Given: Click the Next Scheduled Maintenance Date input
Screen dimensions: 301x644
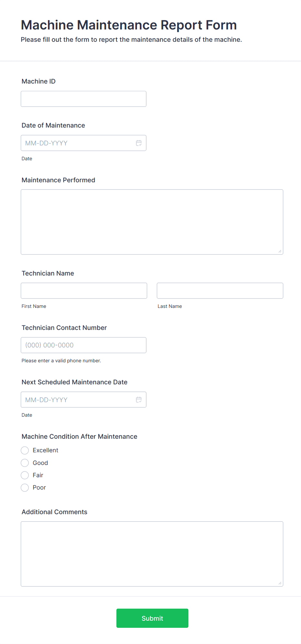Looking at the screenshot, I should pyautogui.click(x=74, y=400).
